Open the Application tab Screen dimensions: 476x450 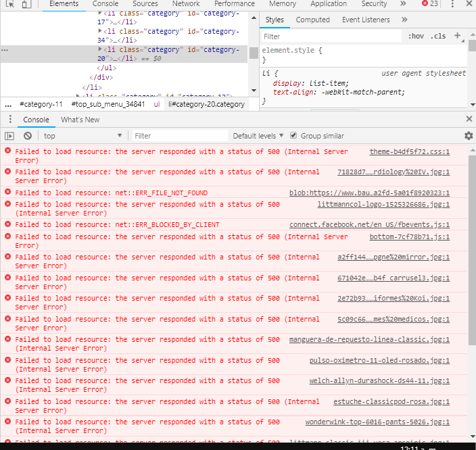pos(329,4)
